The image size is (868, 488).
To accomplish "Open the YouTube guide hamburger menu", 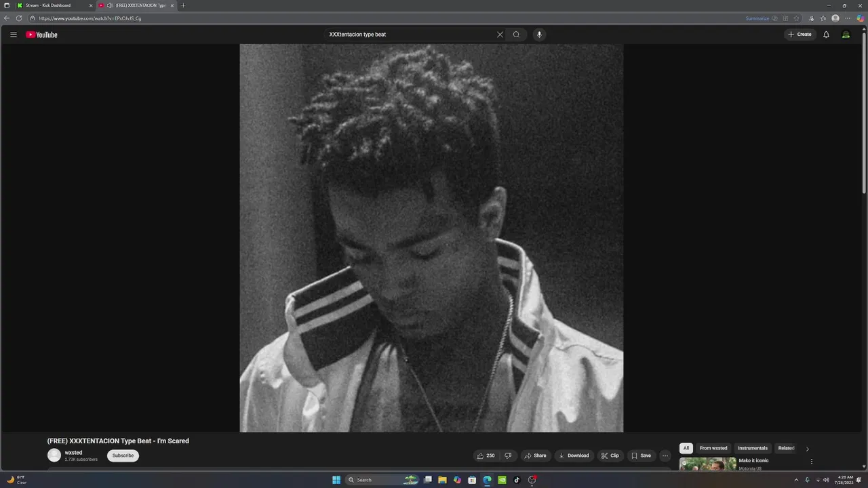I will (13, 35).
